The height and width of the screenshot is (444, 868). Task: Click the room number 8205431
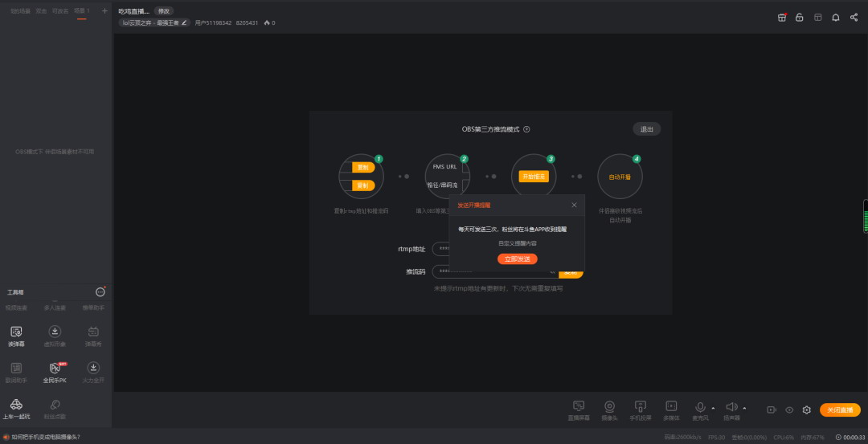247,22
